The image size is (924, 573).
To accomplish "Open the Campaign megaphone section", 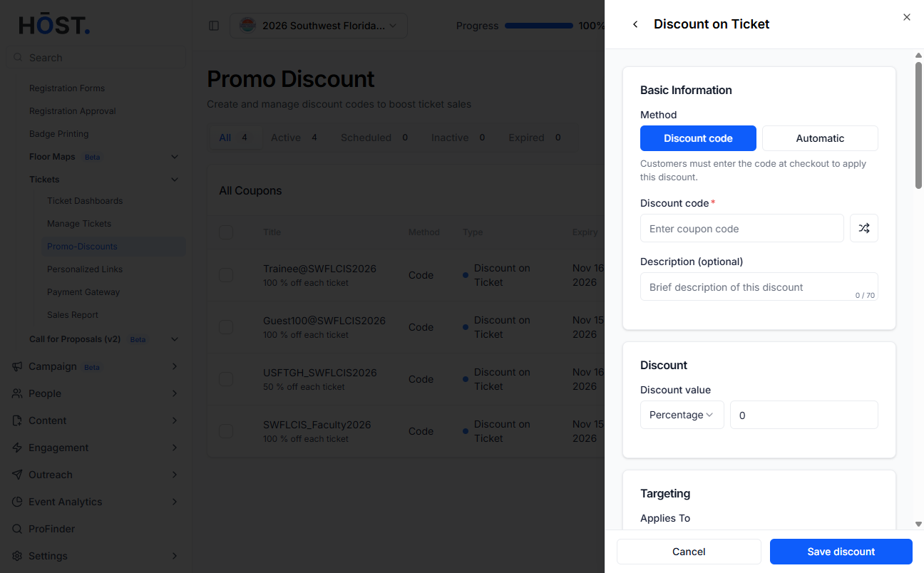I will 95,366.
